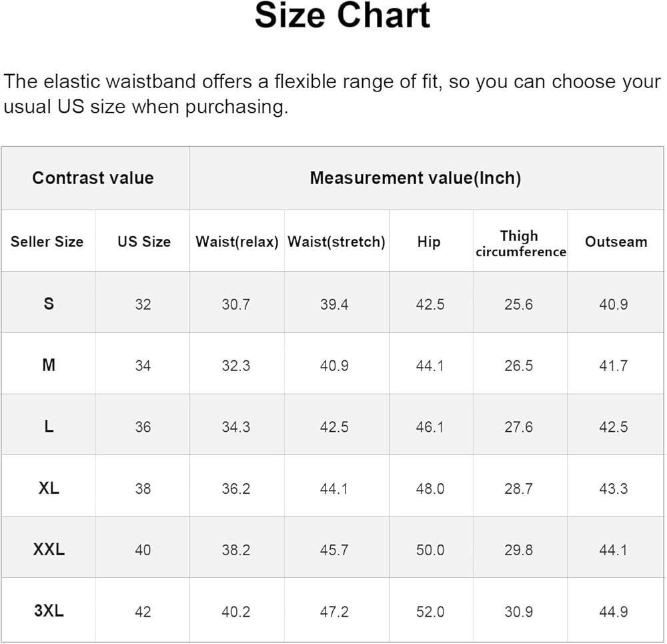Click the Thigh circumference column header
Viewport: 667px width, 644px height.
(x=520, y=243)
